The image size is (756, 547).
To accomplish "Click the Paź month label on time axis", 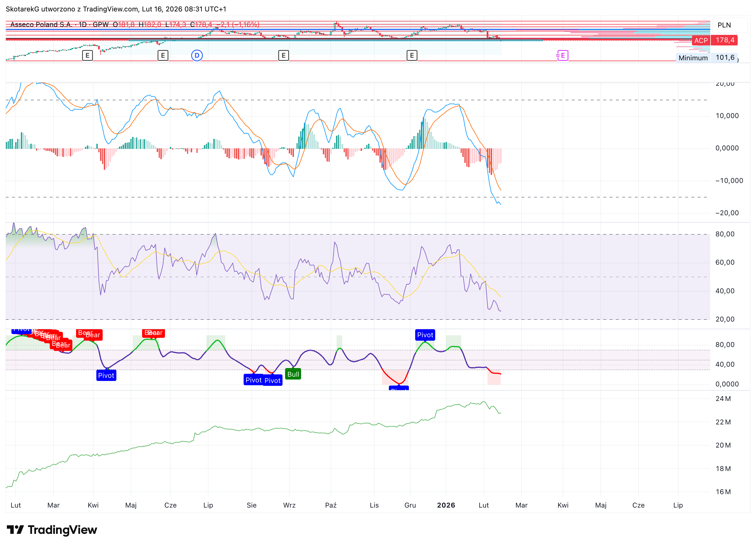I will pyautogui.click(x=331, y=505).
